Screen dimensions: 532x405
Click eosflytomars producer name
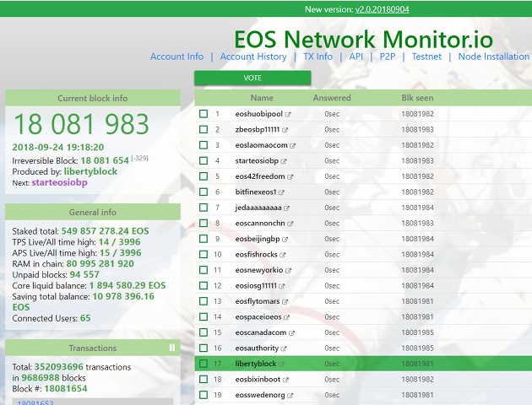coord(258,301)
